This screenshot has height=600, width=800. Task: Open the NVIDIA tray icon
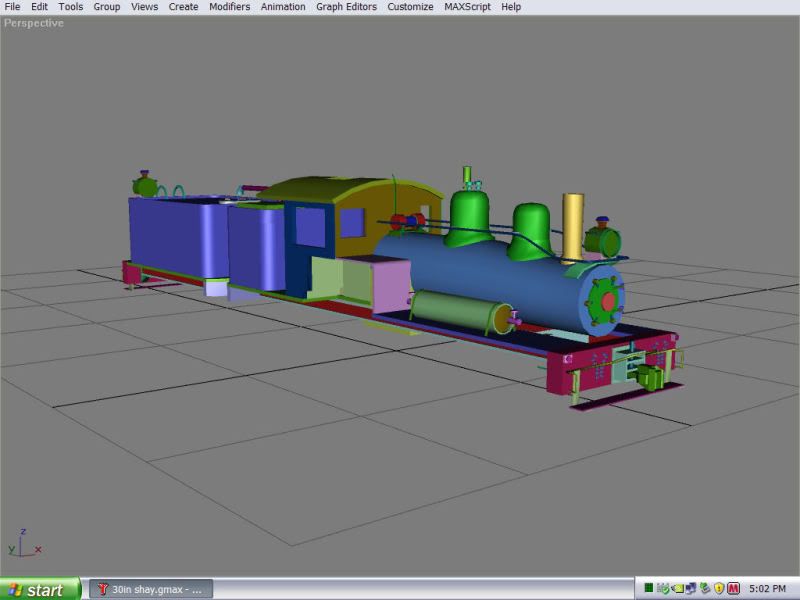point(677,589)
